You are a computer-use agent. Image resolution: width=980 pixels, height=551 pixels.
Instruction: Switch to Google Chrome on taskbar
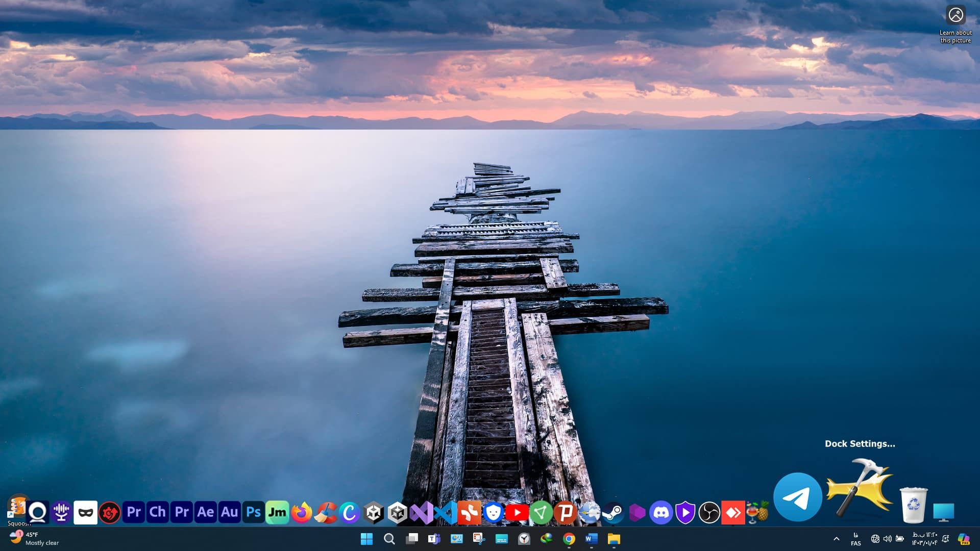[569, 539]
